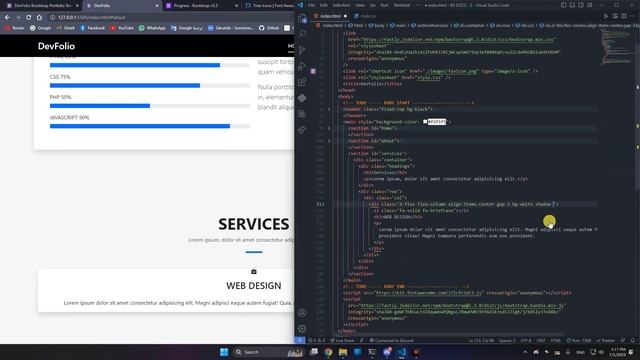Click the taskbar Search box
640x360 pixels.
pos(268,352)
